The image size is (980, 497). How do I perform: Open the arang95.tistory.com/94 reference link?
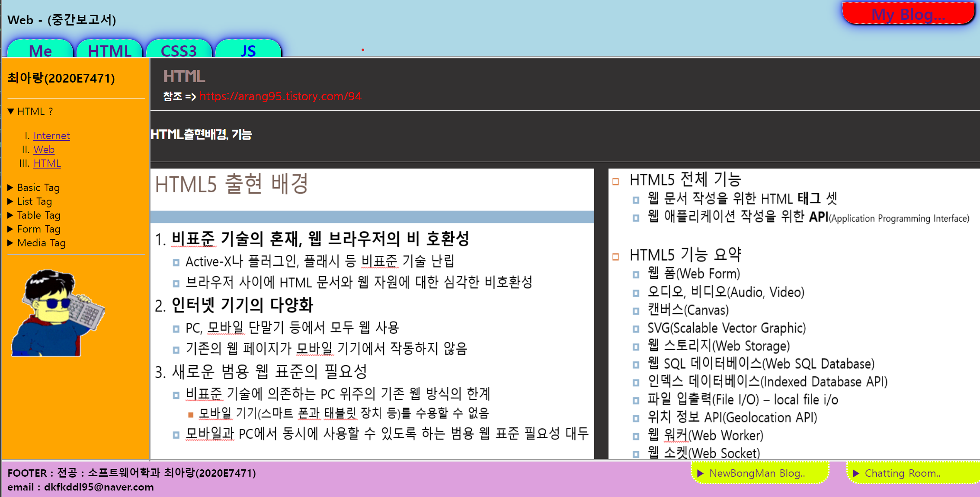point(280,96)
